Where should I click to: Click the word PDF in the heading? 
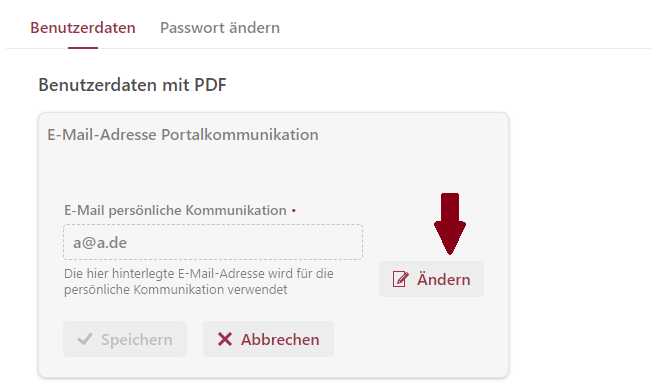pyautogui.click(x=210, y=85)
